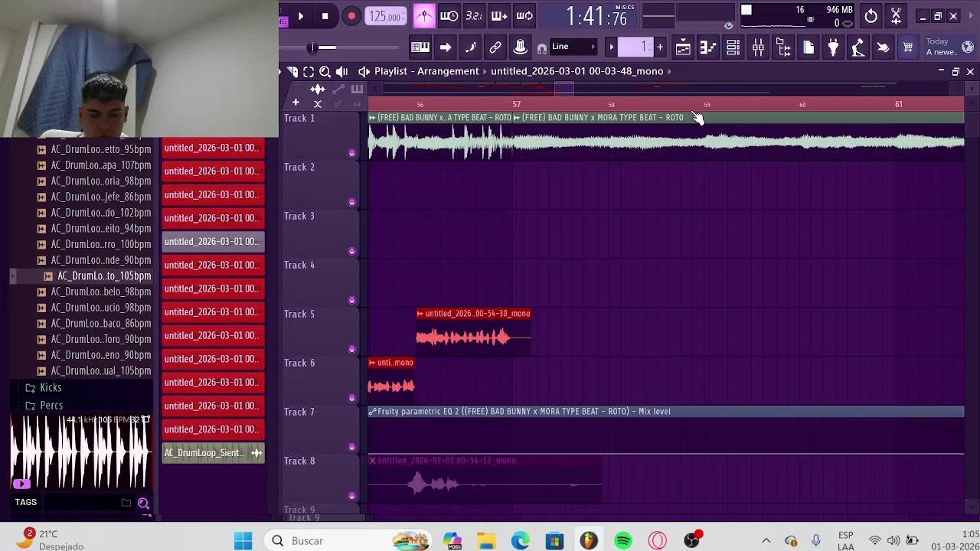Click the 125.000 tempo field

click(x=386, y=16)
